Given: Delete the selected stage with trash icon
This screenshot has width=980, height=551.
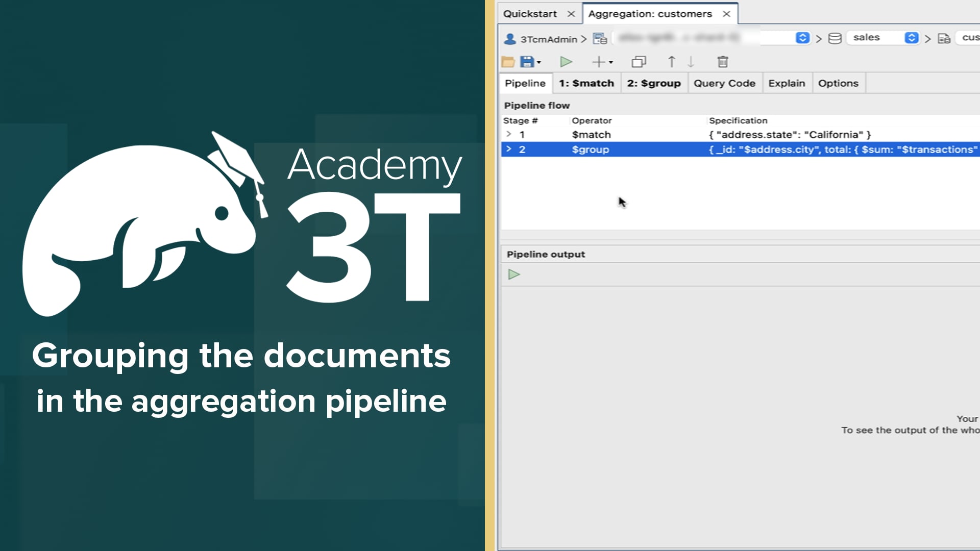Looking at the screenshot, I should [x=723, y=62].
